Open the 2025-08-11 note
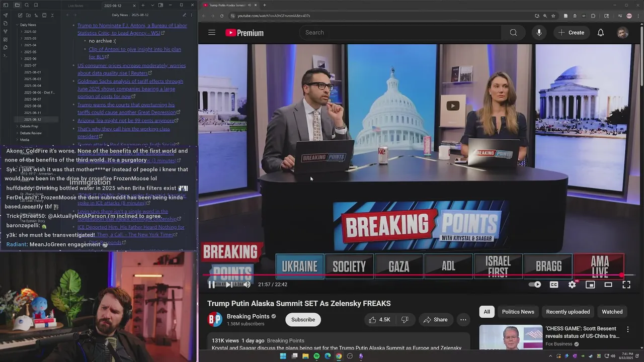644x362 pixels. coord(33,113)
